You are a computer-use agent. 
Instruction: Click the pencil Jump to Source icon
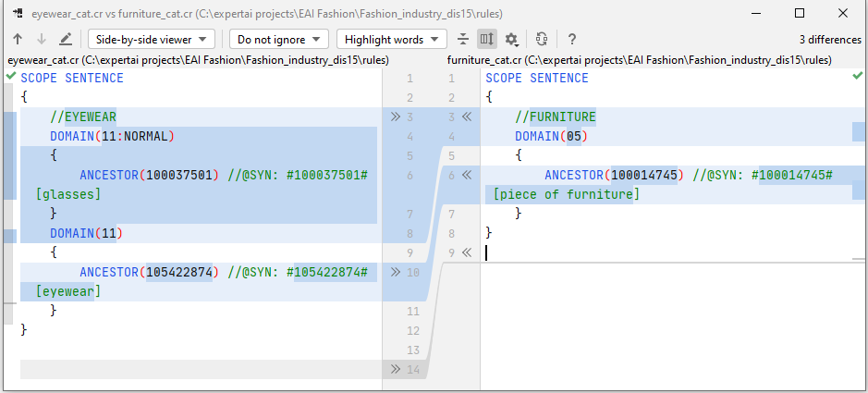(66, 40)
